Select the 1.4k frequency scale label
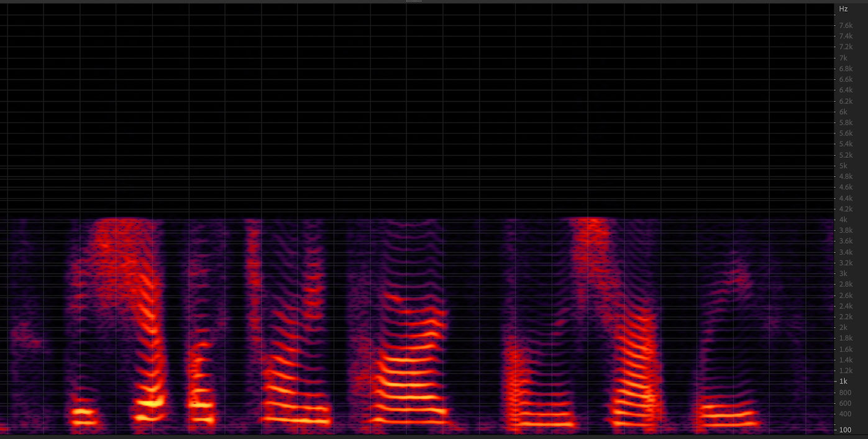 tap(846, 360)
